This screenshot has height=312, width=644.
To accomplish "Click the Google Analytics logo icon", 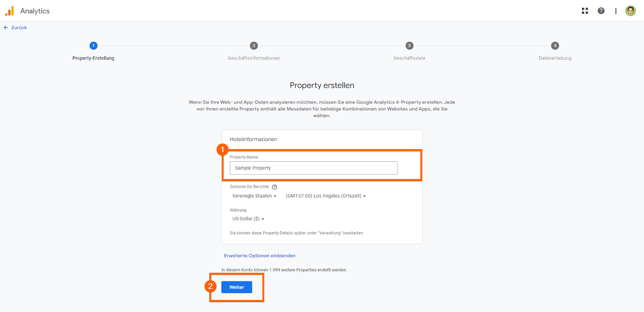I will [x=10, y=11].
